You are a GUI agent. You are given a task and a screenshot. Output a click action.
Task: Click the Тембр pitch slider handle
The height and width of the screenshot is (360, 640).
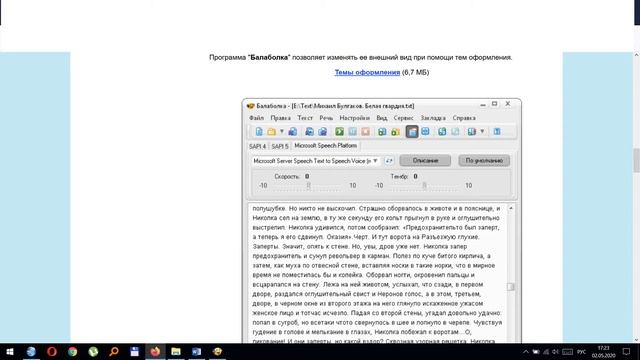424,186
